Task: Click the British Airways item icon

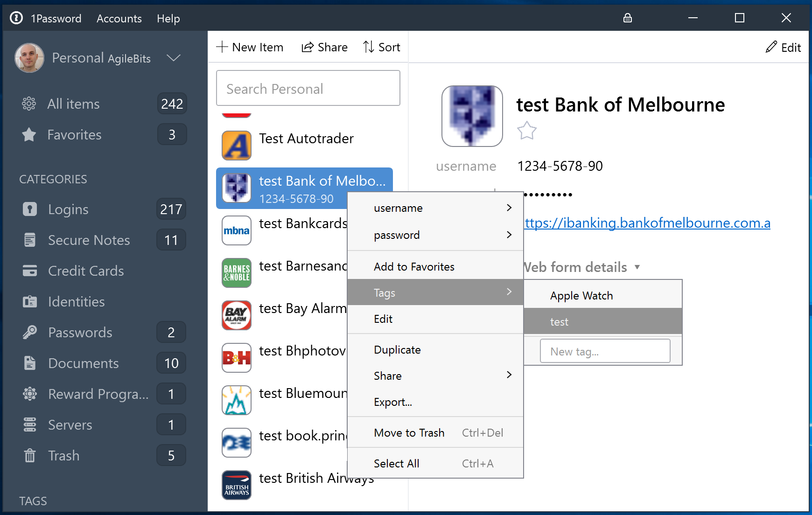Action: coord(237,485)
